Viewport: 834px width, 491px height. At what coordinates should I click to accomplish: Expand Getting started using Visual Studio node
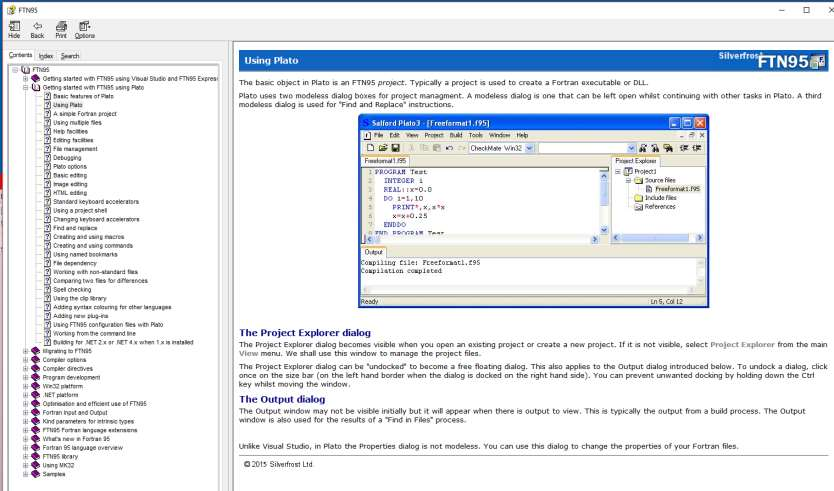26,79
